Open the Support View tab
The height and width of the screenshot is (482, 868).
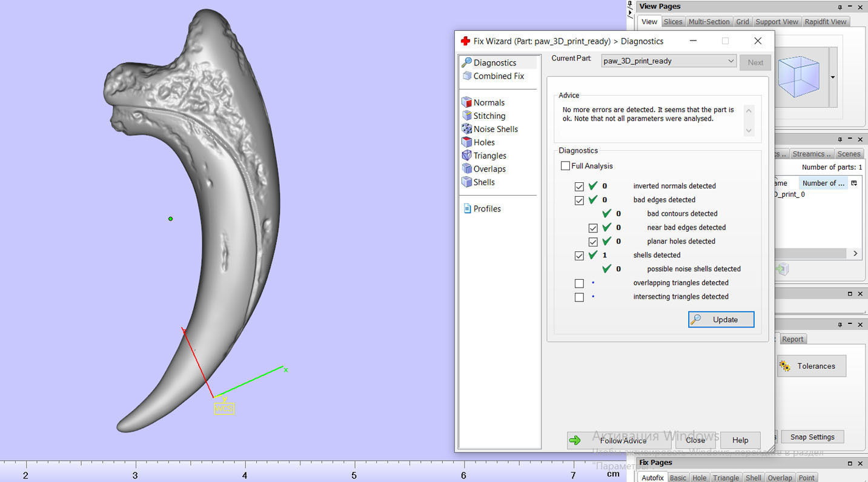pos(777,22)
